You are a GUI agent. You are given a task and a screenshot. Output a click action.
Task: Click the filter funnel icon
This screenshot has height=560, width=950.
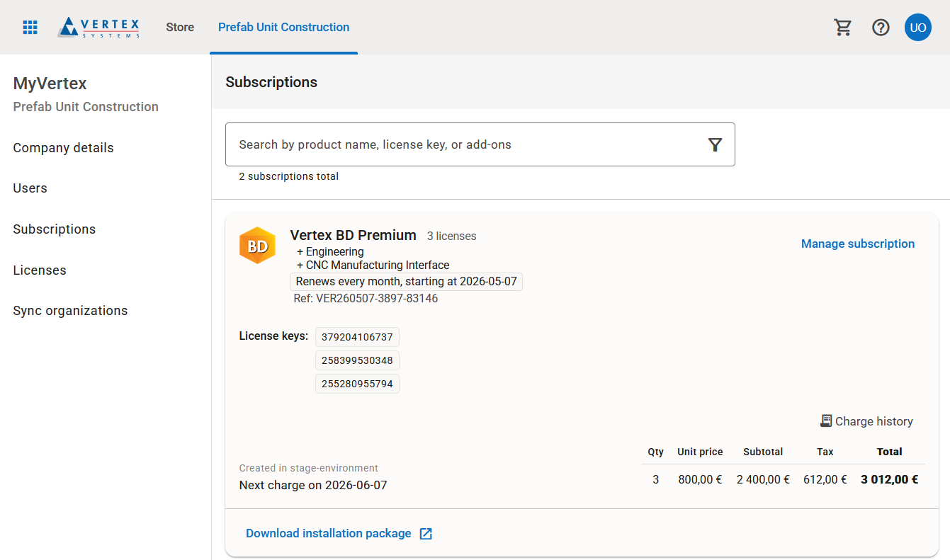click(715, 145)
